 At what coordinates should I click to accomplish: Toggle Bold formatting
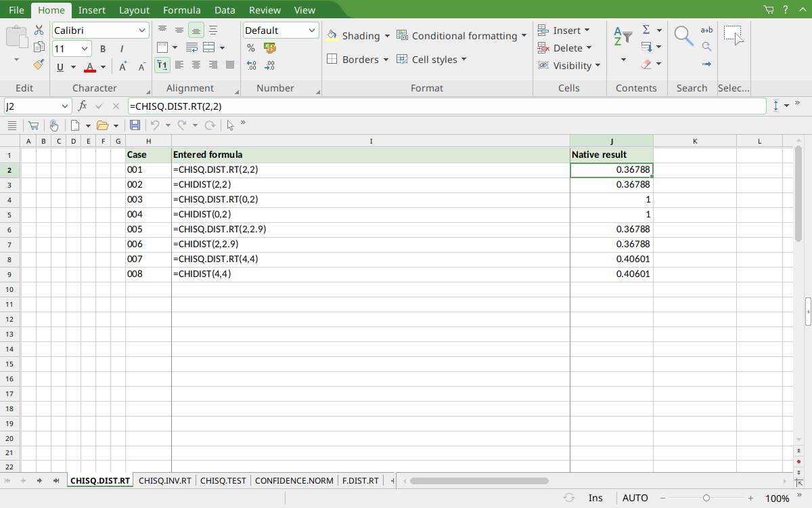(103, 49)
